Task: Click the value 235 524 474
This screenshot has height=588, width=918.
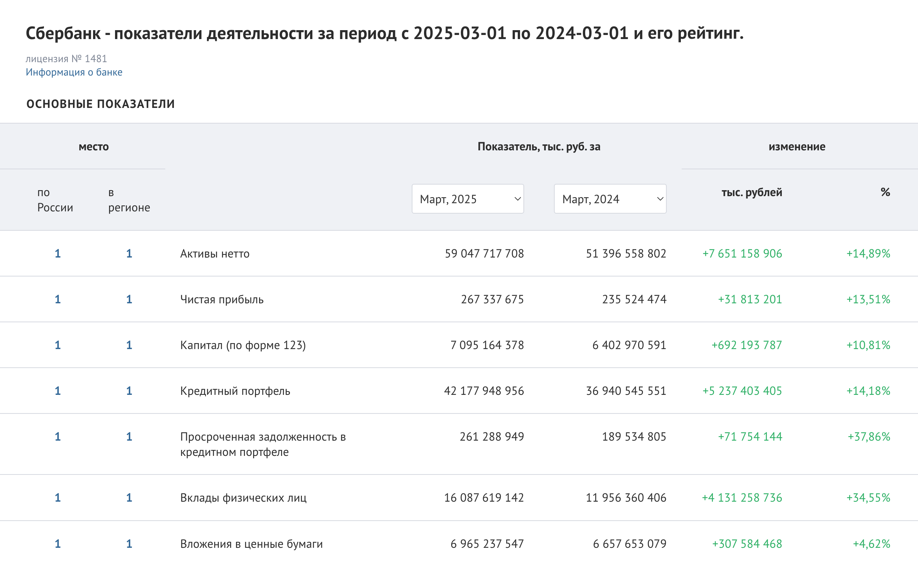Action: [634, 299]
